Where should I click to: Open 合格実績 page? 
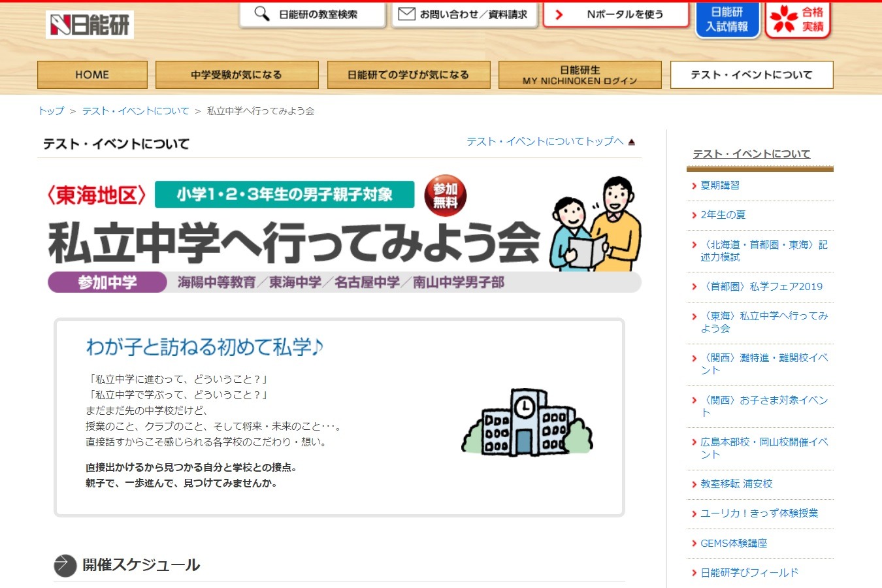pyautogui.click(x=797, y=20)
